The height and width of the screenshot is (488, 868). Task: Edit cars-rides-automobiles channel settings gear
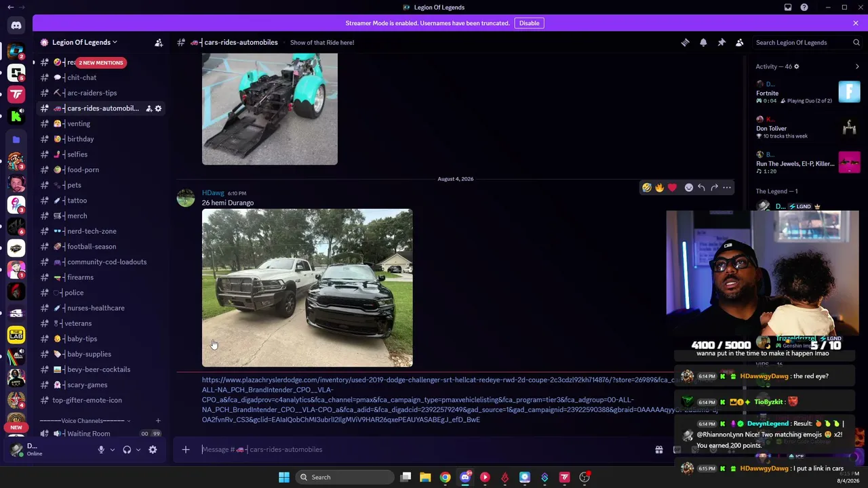pyautogui.click(x=159, y=108)
